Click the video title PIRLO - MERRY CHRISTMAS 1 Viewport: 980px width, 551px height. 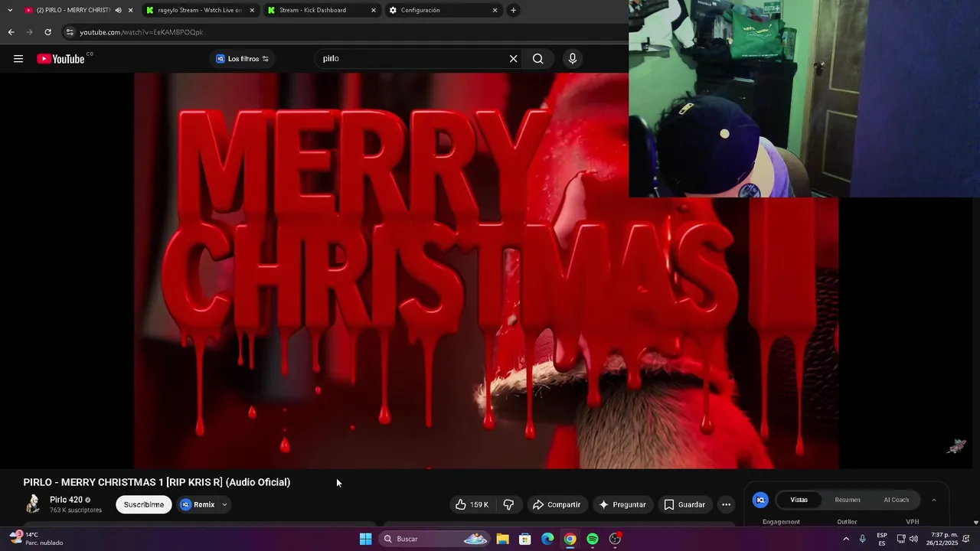click(x=157, y=482)
